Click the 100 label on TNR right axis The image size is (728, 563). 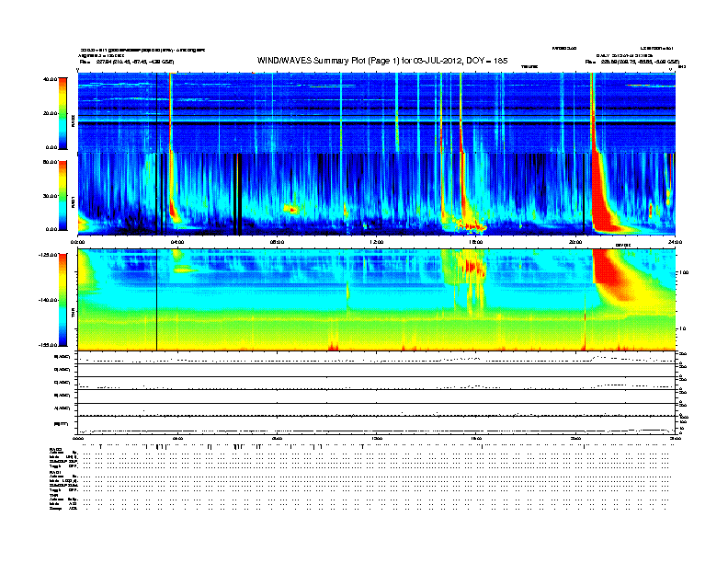pyautogui.click(x=684, y=272)
